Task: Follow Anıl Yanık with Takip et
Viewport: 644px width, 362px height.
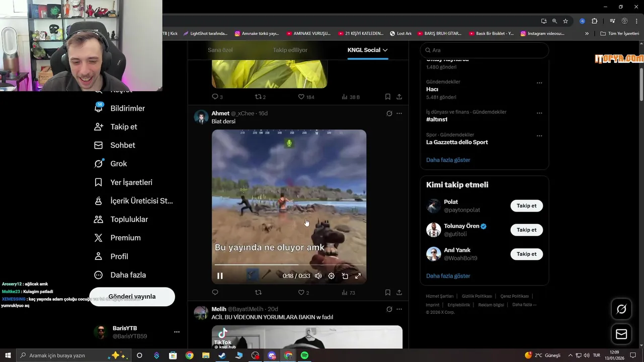Action: (x=527, y=254)
